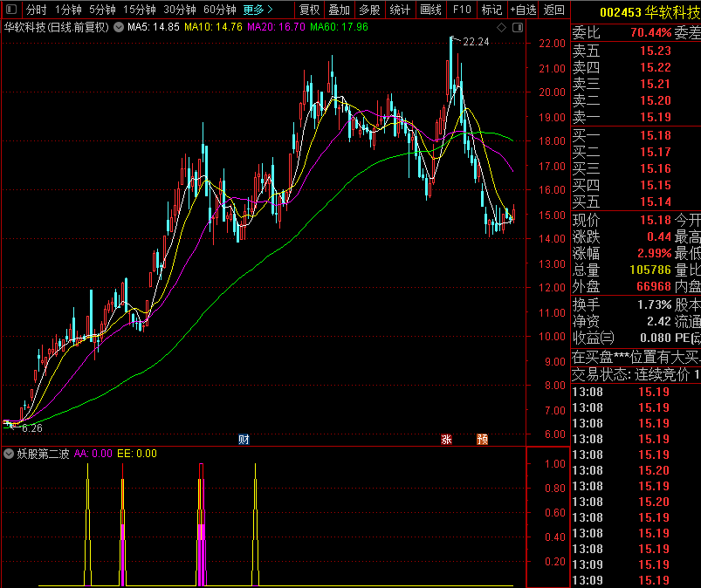The height and width of the screenshot is (588, 701).
Task: Toggle the 标记 mark option
Action: pyautogui.click(x=491, y=10)
